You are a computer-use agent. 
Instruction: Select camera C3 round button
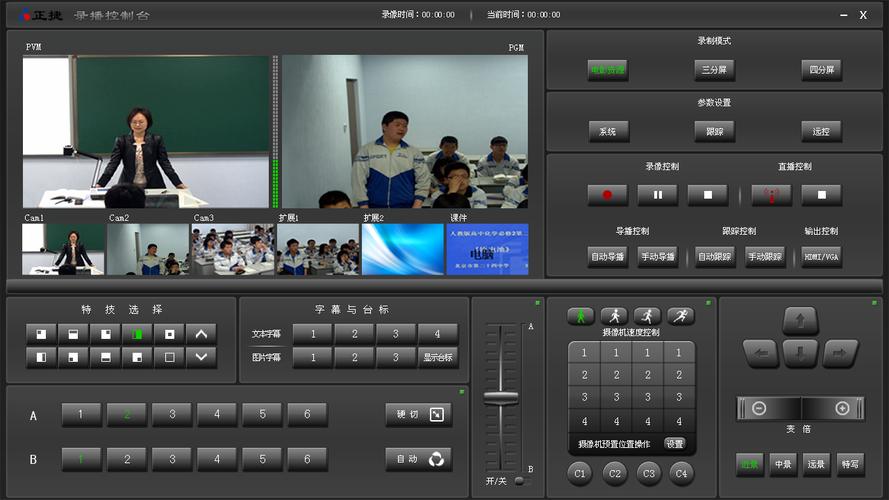coord(649,473)
